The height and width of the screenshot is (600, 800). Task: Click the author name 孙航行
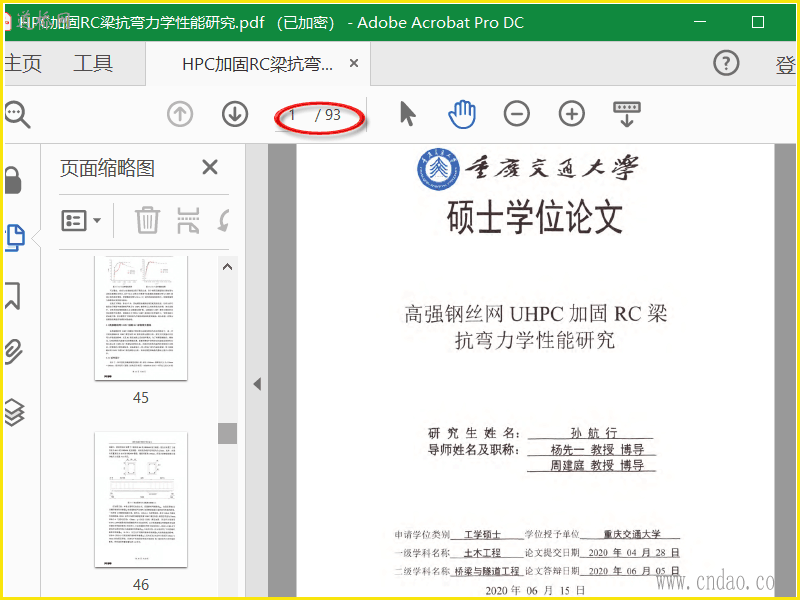(x=594, y=433)
